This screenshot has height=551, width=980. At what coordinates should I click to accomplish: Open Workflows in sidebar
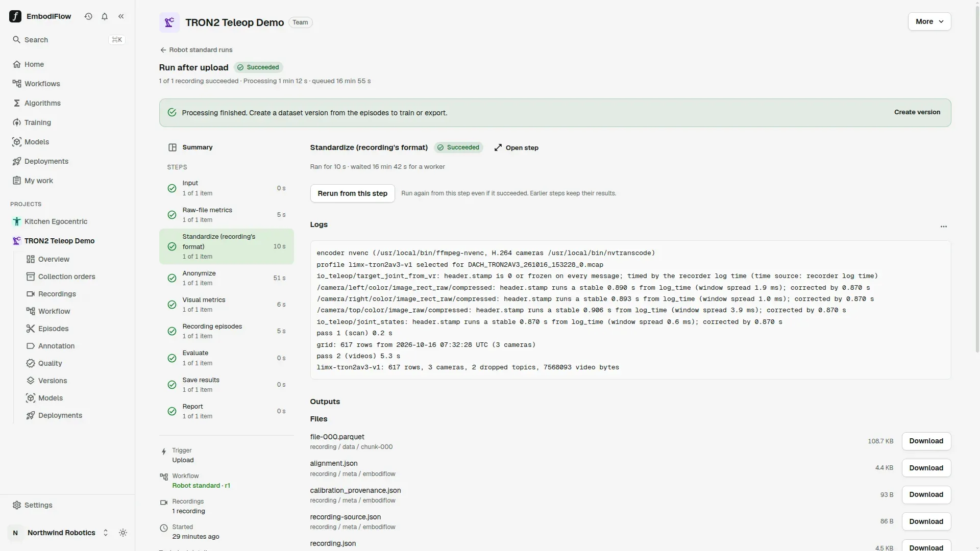click(67, 84)
